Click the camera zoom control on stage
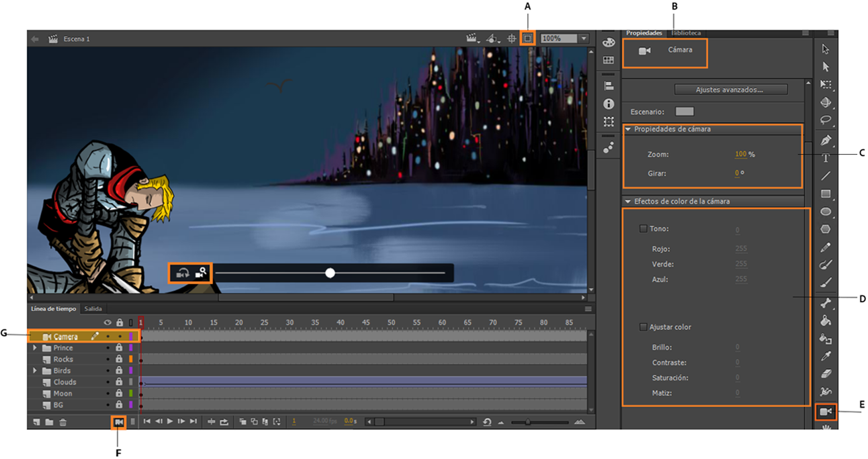This screenshot has width=868, height=459. (x=201, y=273)
